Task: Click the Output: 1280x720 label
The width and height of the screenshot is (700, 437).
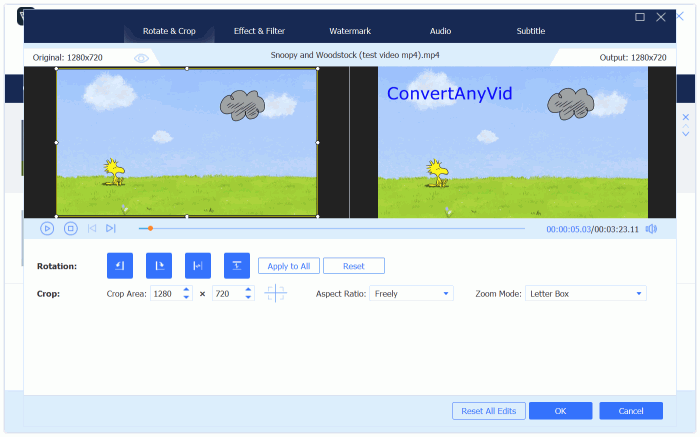Action: pyautogui.click(x=633, y=58)
